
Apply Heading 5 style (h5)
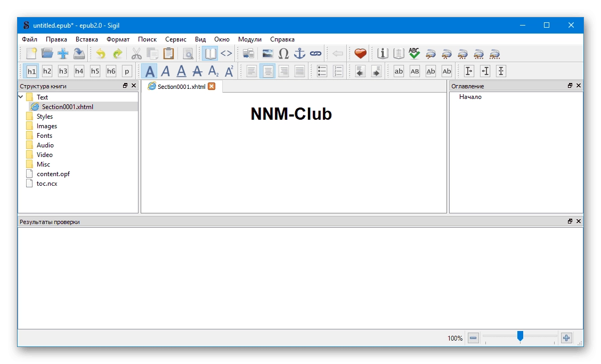(95, 71)
